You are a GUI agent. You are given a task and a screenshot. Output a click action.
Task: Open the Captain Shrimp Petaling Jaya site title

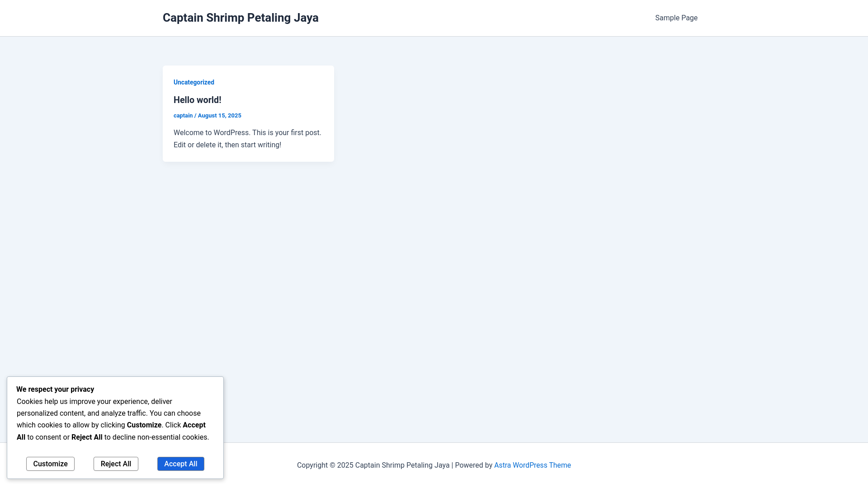point(241,18)
